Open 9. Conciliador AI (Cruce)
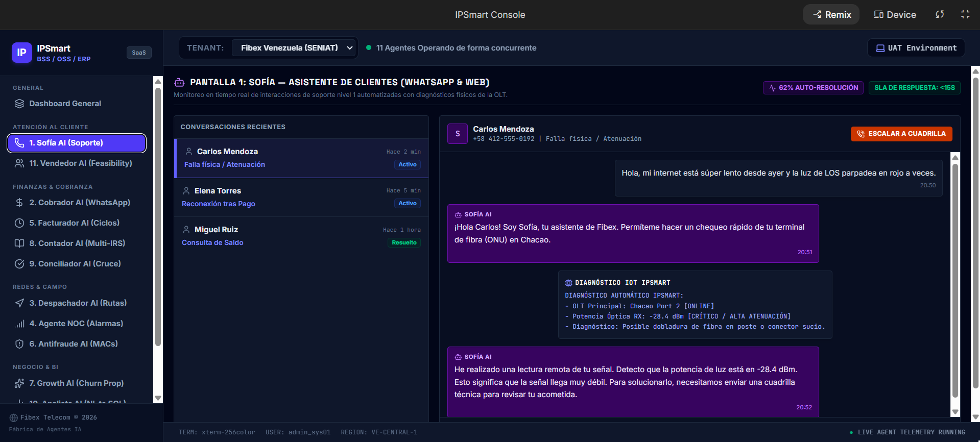The width and height of the screenshot is (980, 442). (x=77, y=264)
